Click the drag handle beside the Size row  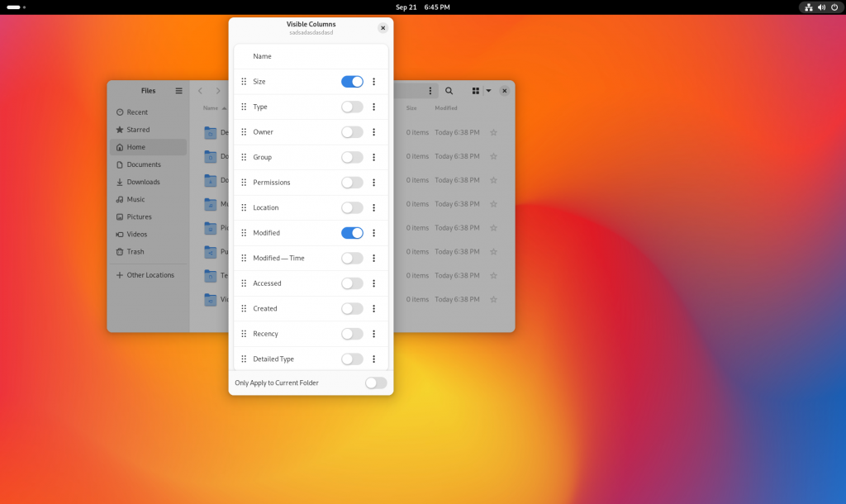point(244,81)
